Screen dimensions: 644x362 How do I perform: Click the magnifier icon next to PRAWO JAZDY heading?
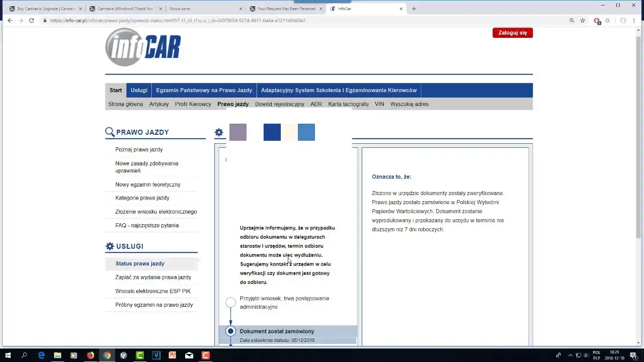click(110, 132)
